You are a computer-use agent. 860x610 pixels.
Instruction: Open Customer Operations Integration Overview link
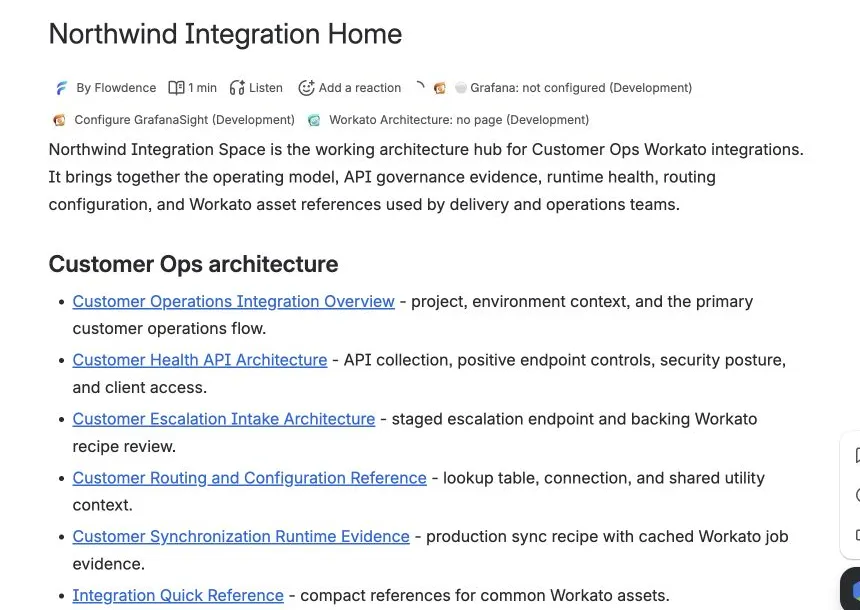point(234,301)
